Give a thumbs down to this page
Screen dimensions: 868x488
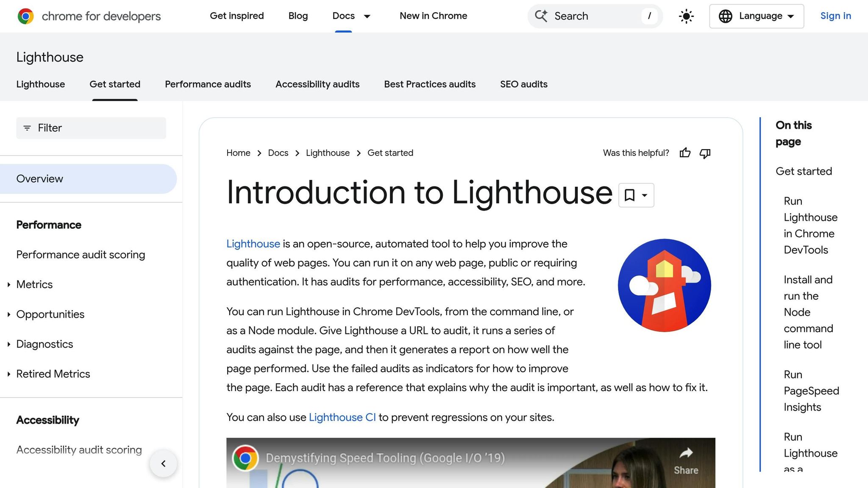tap(705, 153)
